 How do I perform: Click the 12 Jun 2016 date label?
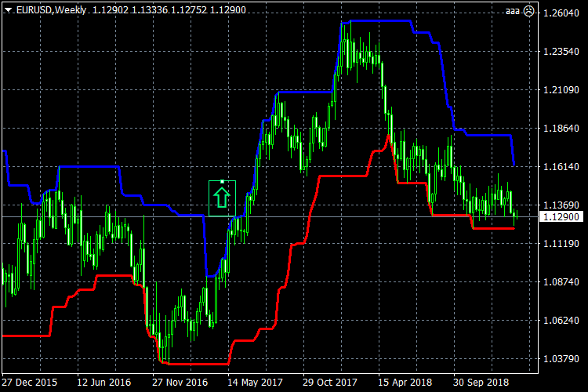point(105,383)
